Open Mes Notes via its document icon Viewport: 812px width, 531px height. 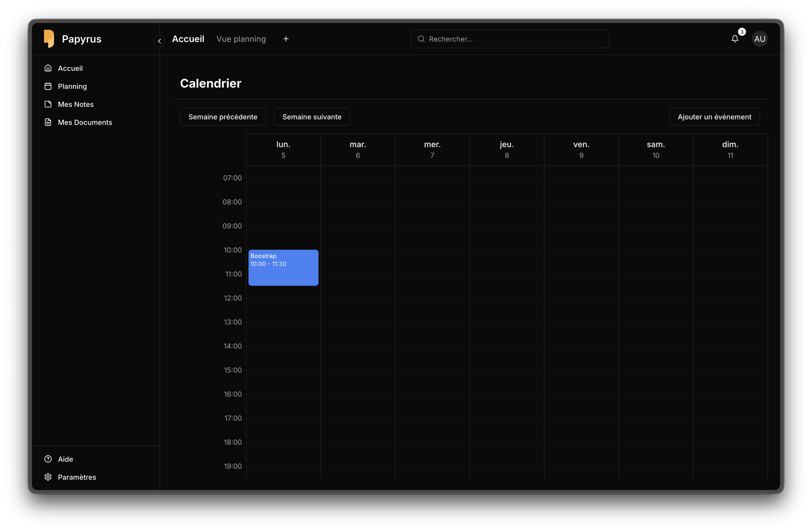[x=48, y=104]
